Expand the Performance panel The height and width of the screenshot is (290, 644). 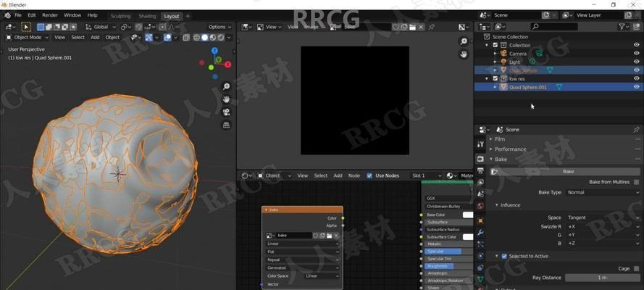[510, 149]
